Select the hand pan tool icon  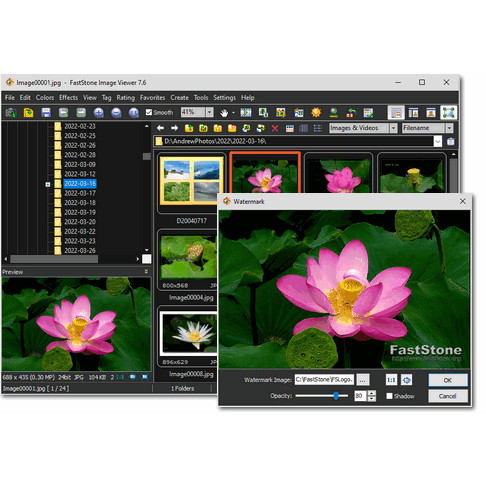tap(224, 113)
